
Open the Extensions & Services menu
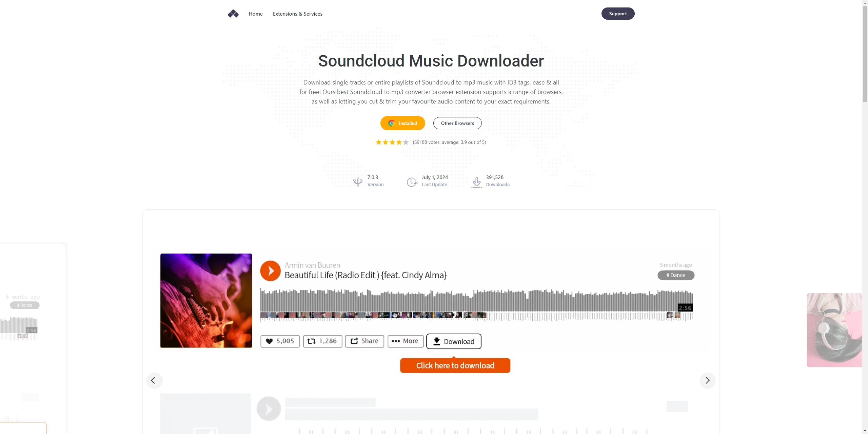[298, 13]
